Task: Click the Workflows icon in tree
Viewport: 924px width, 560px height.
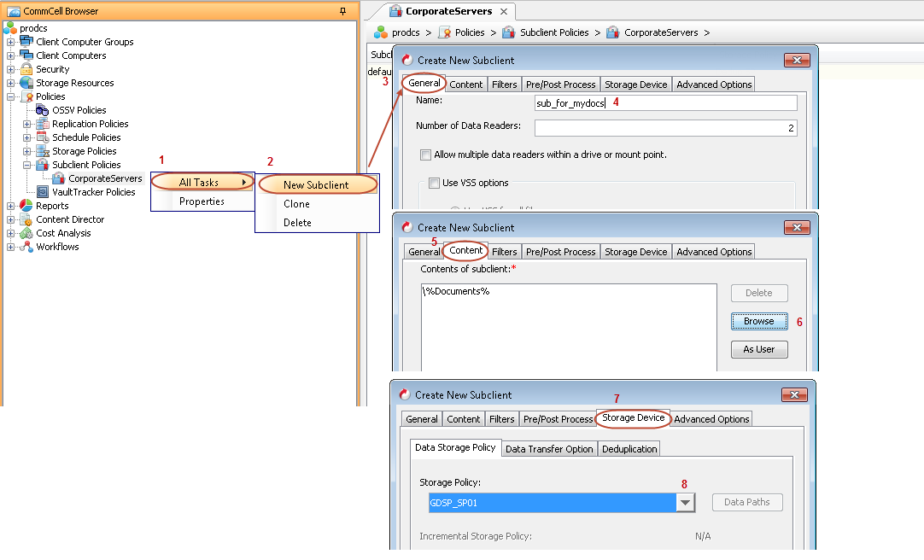Action: (x=26, y=247)
